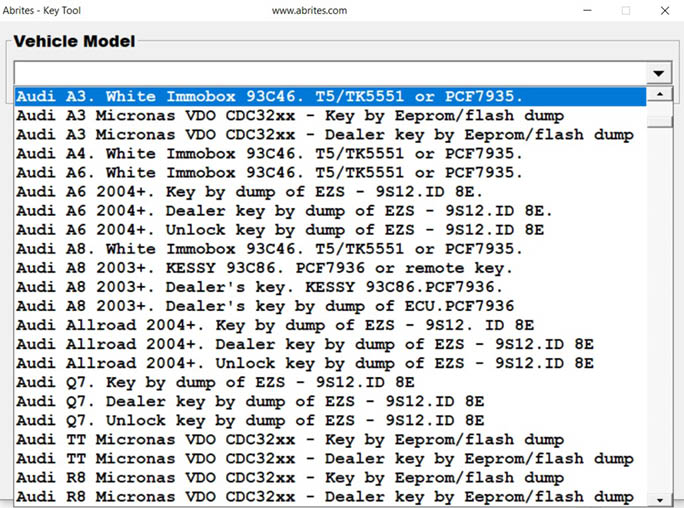Pick Audi A6 2004+ Unlock key by dump
Image resolution: width=684 pixels, height=508 pixels.
280,230
